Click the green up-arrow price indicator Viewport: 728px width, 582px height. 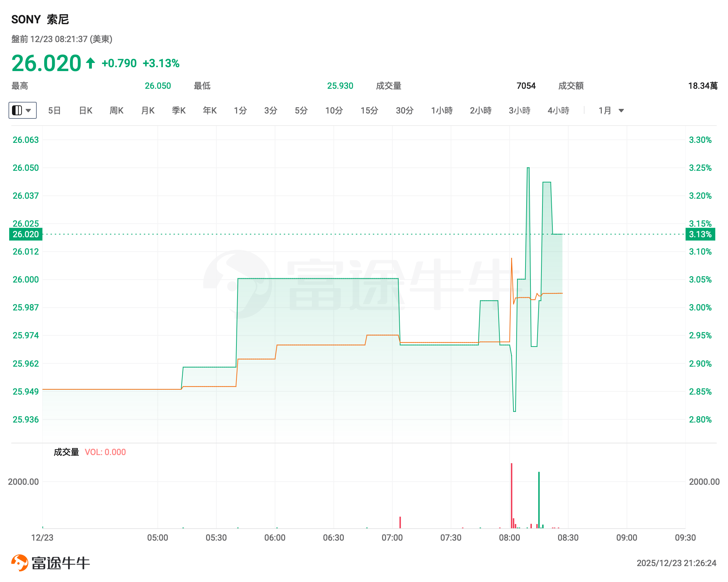tap(90, 63)
